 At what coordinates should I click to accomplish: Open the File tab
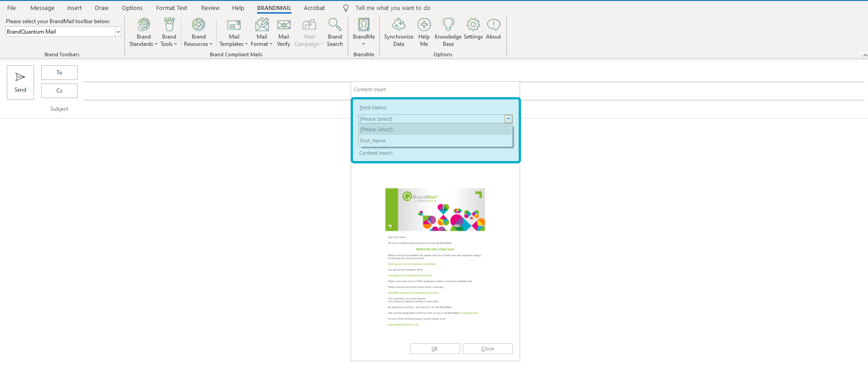click(12, 8)
